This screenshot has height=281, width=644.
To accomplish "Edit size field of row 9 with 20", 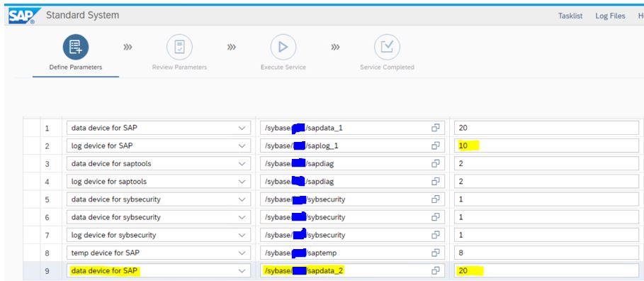I will (x=546, y=271).
